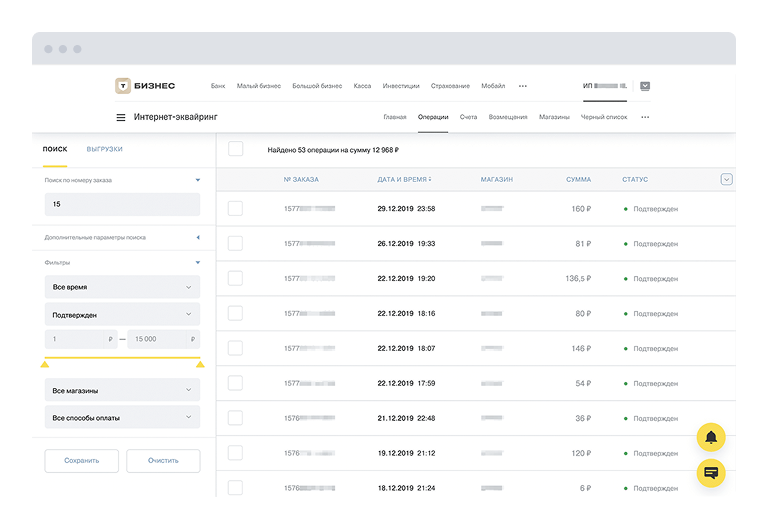Screen dimensions: 768x530
Task: Open the hamburger menu next to Интернет-эквайринг
Action: (x=121, y=117)
